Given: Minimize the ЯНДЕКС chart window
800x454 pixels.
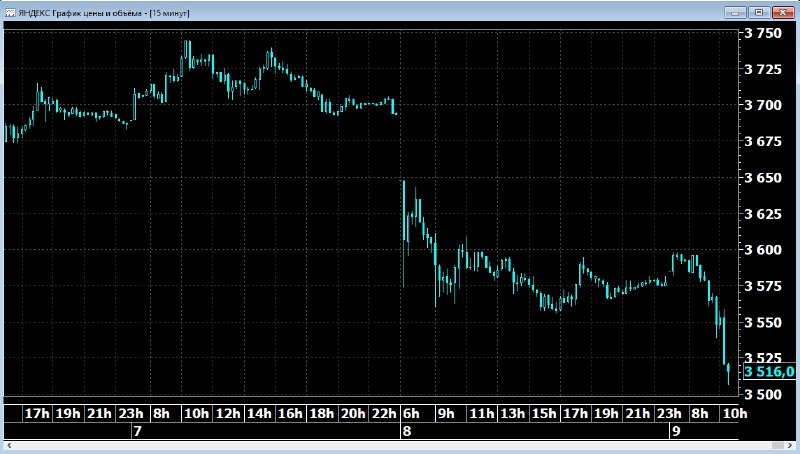Looking at the screenshot, I should coord(735,12).
